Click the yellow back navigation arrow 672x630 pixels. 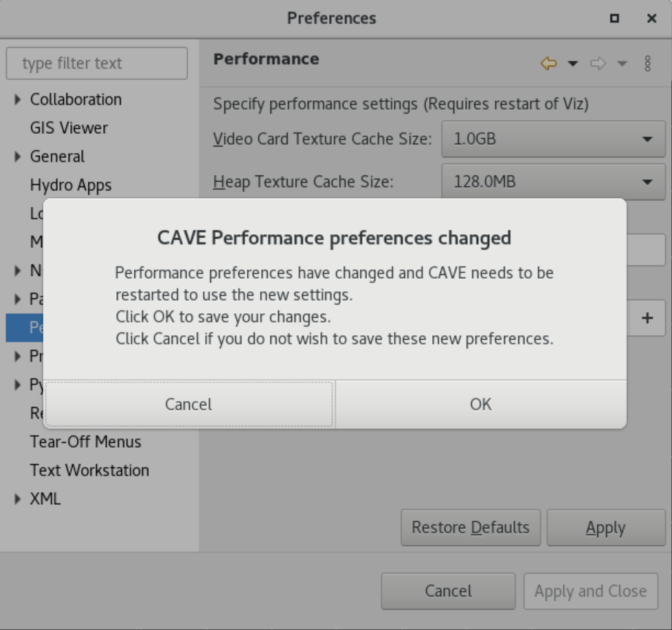(548, 64)
